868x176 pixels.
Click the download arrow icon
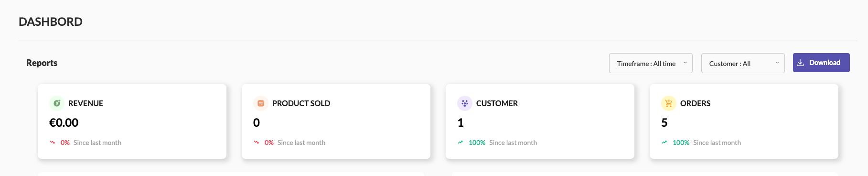tap(800, 63)
